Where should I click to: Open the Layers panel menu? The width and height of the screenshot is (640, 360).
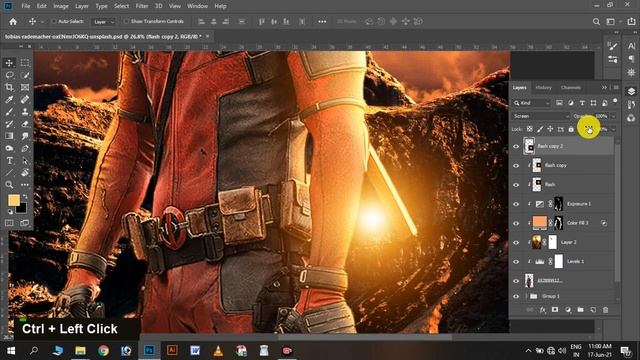click(616, 87)
